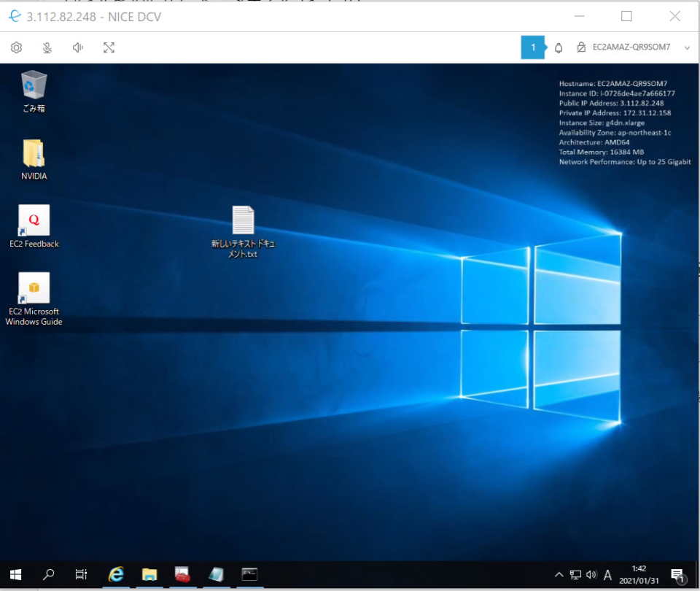
Task: Open Task View on the taskbar
Action: click(x=81, y=574)
